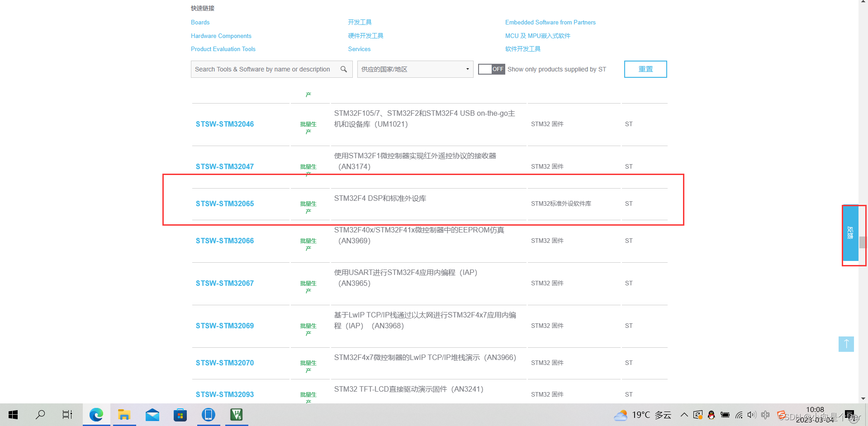Click 使用USART进行STM32F4应用内编程 description
868x426 pixels.
pyautogui.click(x=406, y=278)
